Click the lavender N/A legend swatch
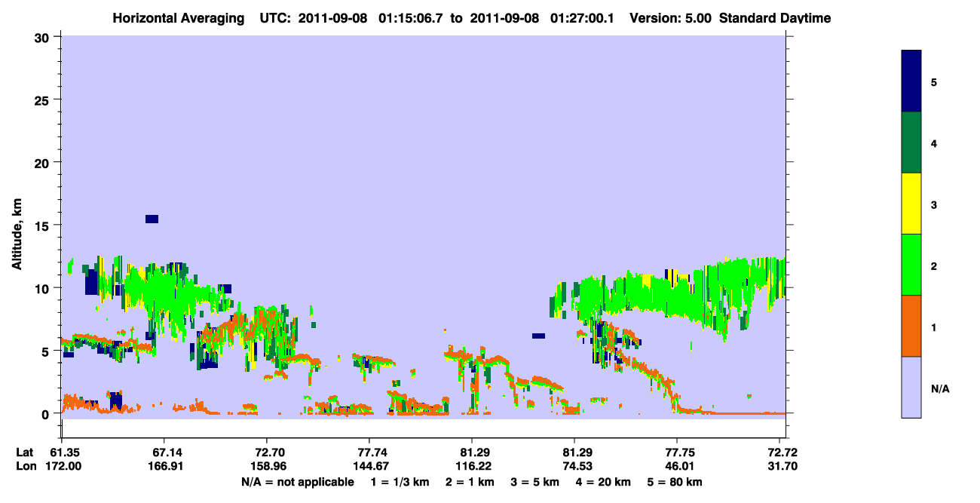The image size is (980, 503). click(911, 387)
